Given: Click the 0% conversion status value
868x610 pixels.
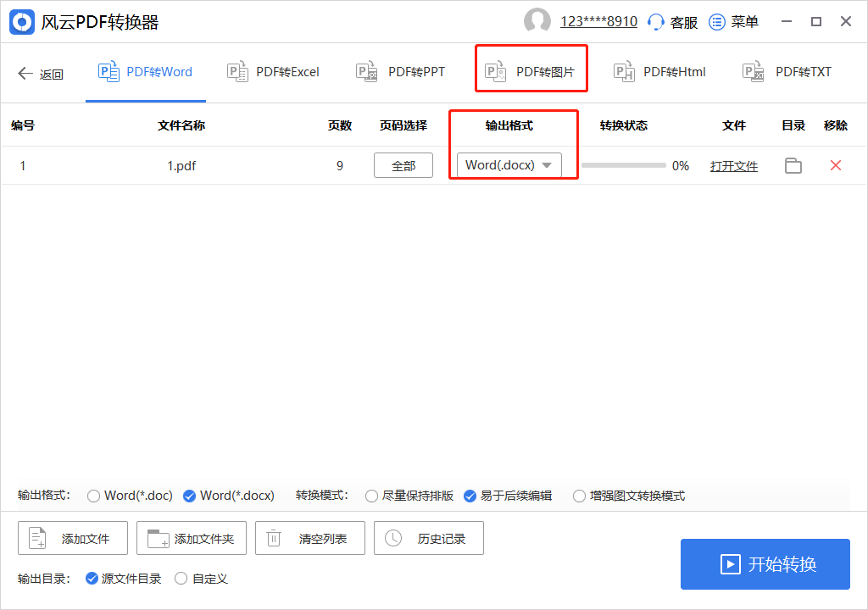Looking at the screenshot, I should [x=681, y=165].
